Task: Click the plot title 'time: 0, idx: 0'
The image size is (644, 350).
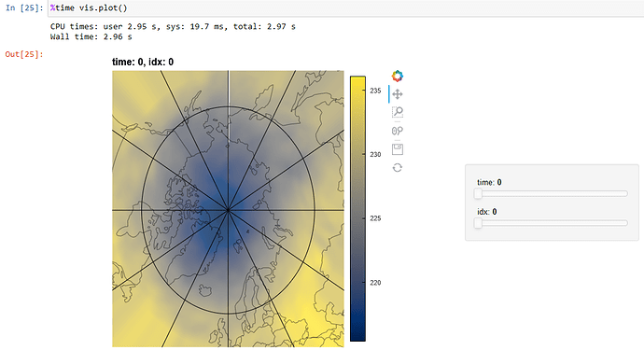Action: coord(143,62)
